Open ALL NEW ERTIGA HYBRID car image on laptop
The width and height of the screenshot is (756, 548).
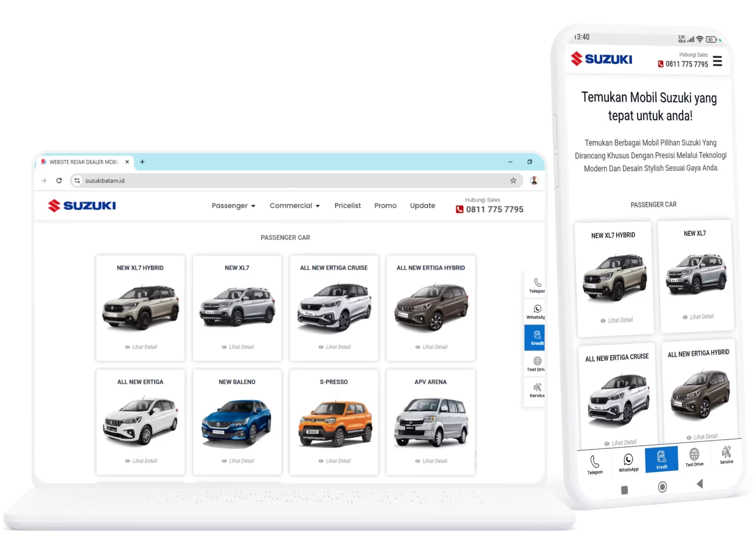pyautogui.click(x=431, y=307)
